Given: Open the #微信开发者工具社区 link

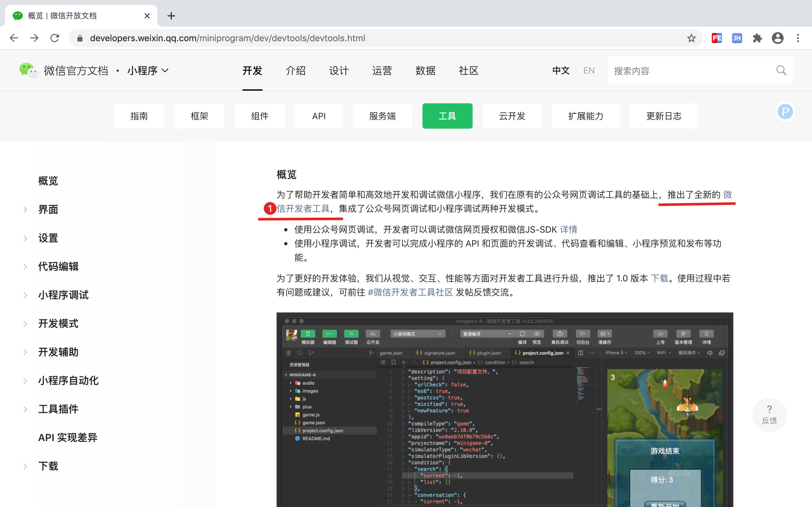Looking at the screenshot, I should 410,292.
